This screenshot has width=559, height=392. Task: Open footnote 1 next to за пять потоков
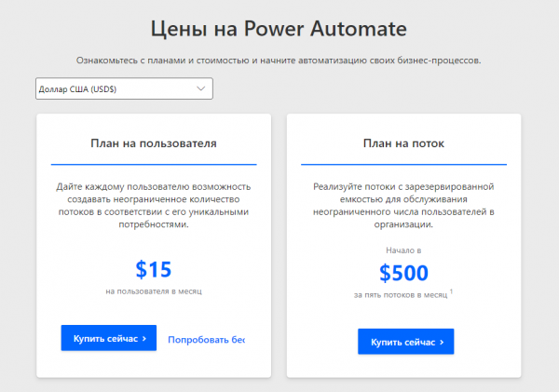(x=452, y=291)
